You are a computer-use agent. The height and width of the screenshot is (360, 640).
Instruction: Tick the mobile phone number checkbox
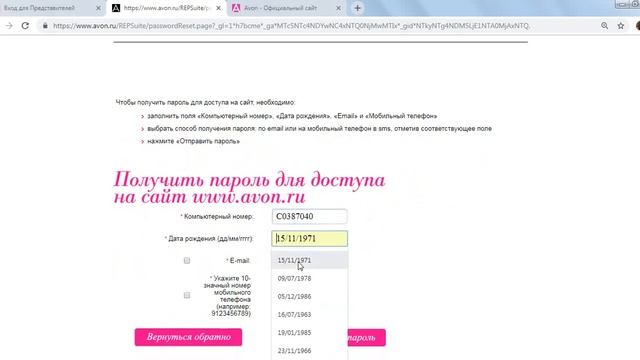(x=187, y=295)
